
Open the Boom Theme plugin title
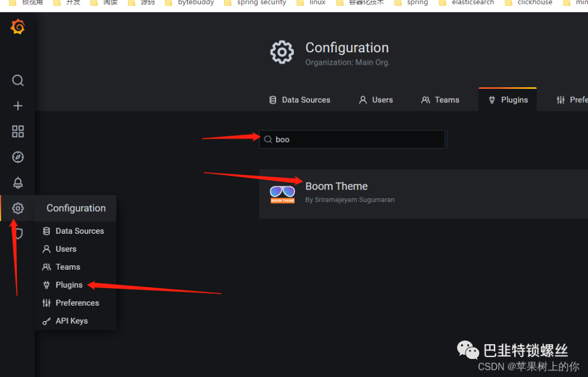coord(336,186)
